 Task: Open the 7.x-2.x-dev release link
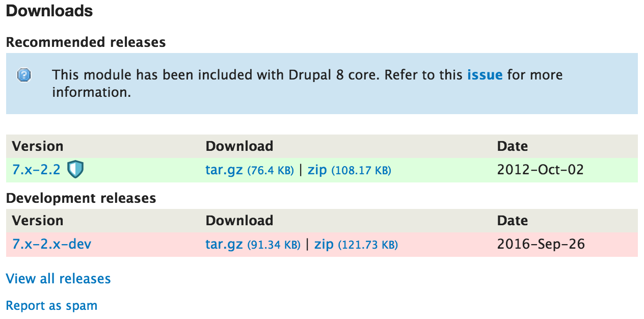click(x=52, y=244)
